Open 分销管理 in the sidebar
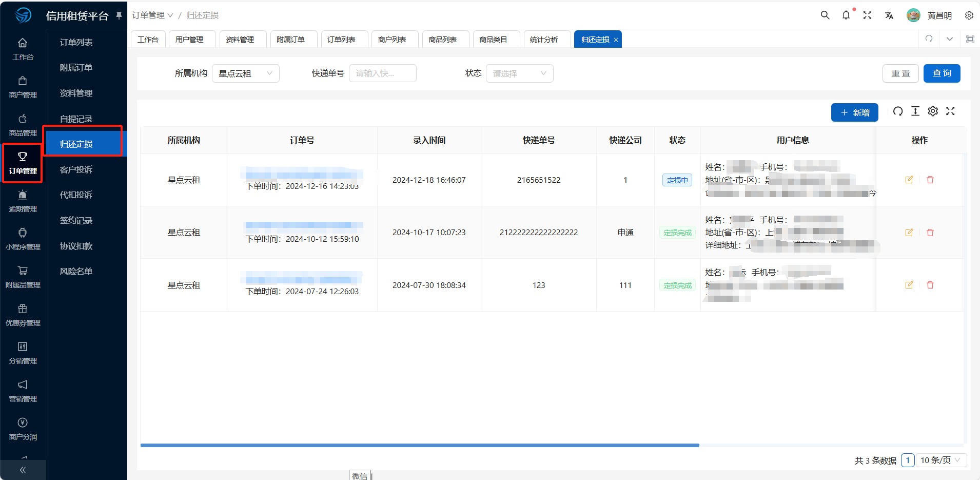The height and width of the screenshot is (480, 980). [23, 353]
